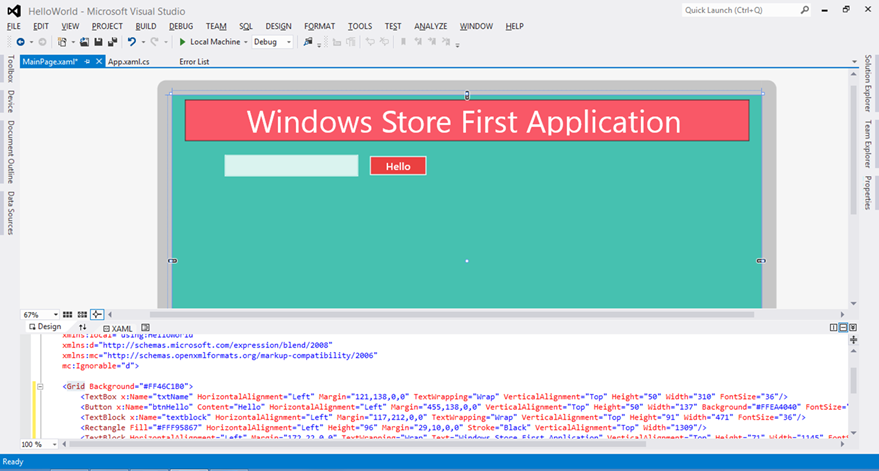
Task: Open the EDIT menu
Action: tap(41, 26)
